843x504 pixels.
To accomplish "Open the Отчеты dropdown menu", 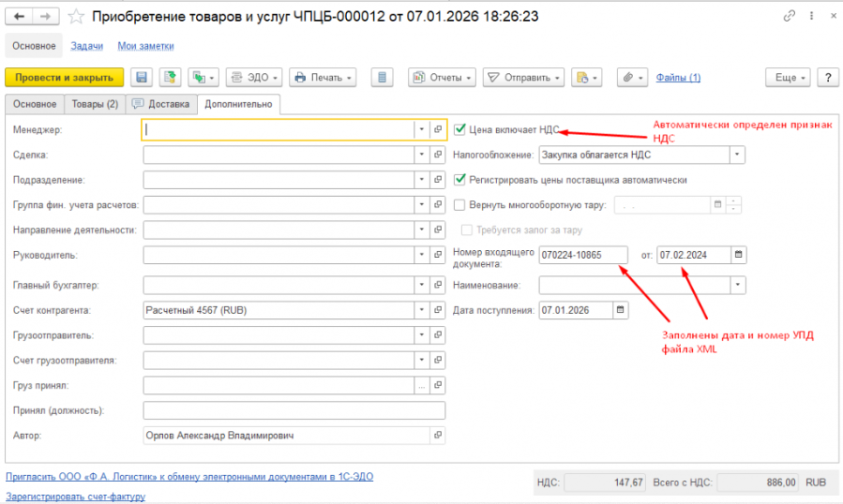I will point(442,78).
